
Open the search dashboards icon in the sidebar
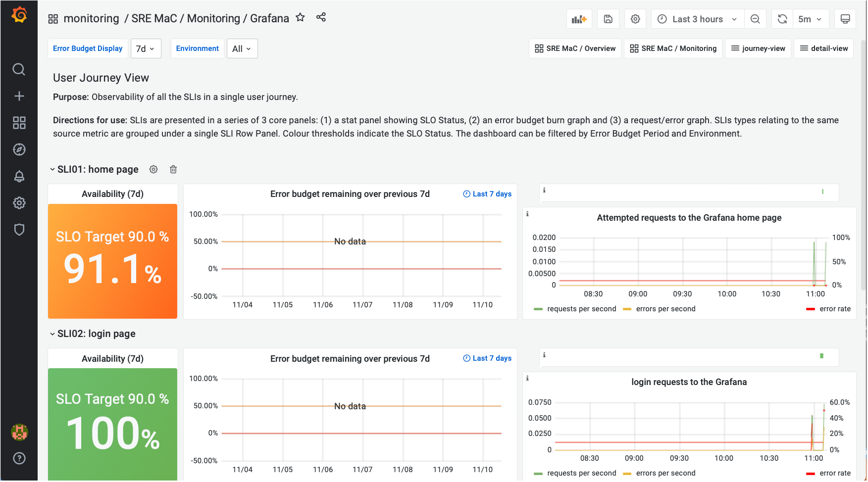pos(19,69)
